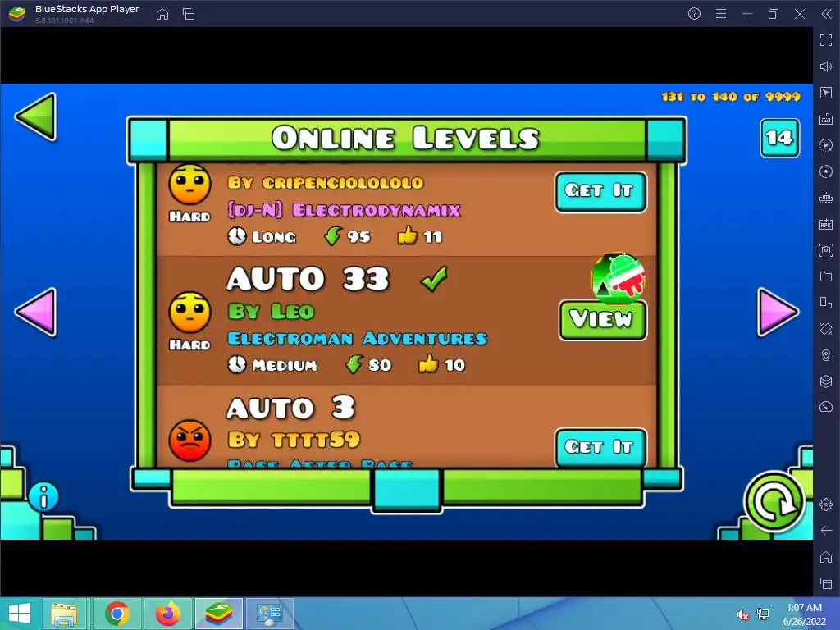Viewport: 840px width, 630px height.
Task: Click the Long length clock icon
Action: pos(237,236)
